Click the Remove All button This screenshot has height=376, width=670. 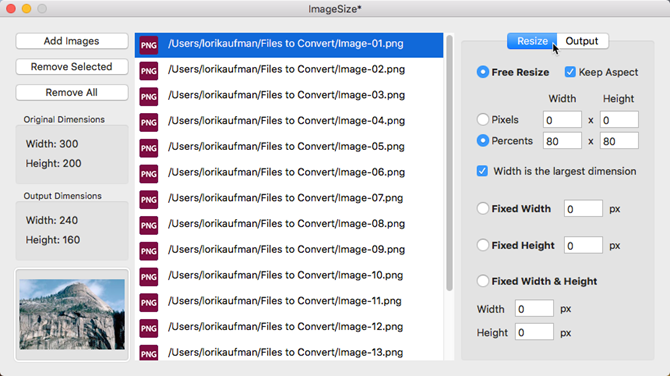click(x=72, y=92)
